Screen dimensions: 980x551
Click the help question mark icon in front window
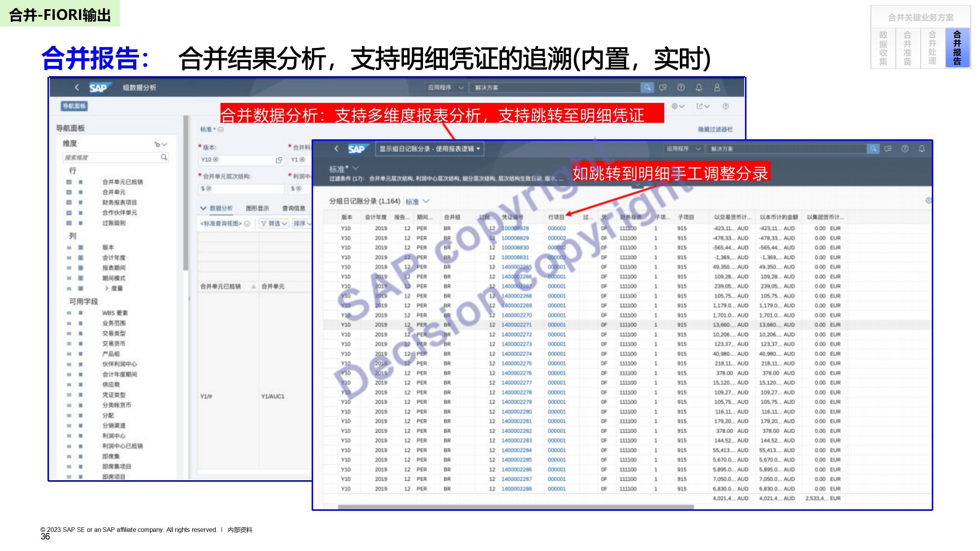click(x=905, y=148)
